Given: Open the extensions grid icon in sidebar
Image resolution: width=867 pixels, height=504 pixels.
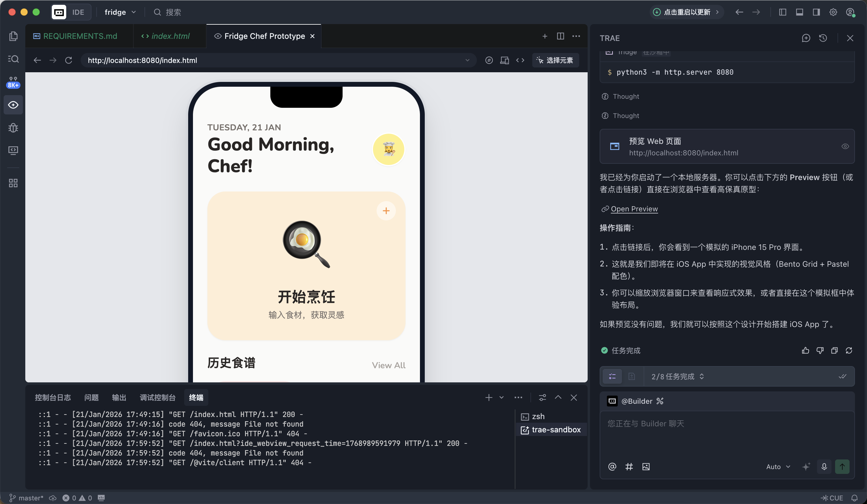Looking at the screenshot, I should tap(13, 183).
